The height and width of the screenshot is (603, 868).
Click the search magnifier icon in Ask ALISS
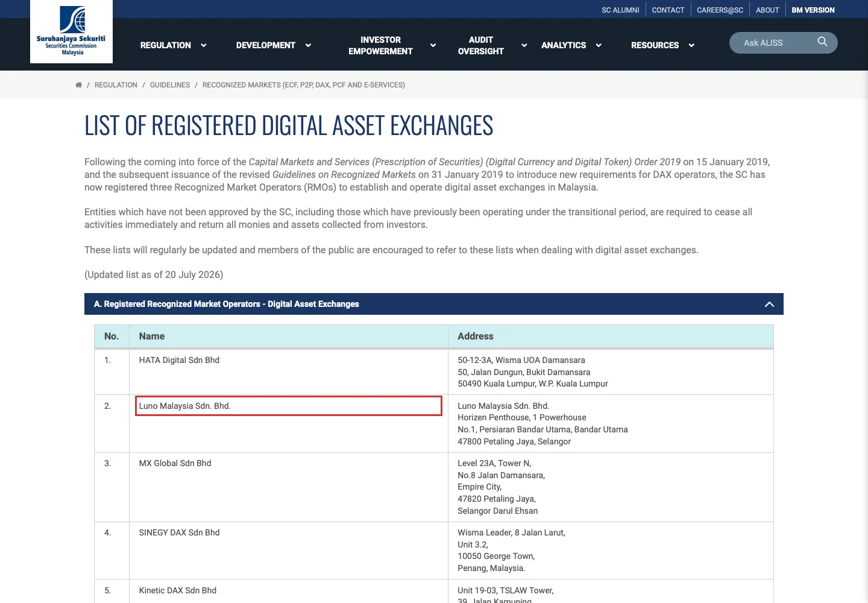[822, 42]
